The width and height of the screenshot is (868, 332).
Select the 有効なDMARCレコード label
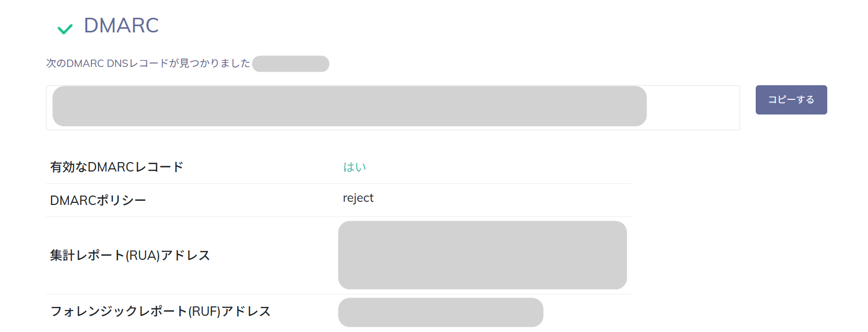tap(116, 167)
